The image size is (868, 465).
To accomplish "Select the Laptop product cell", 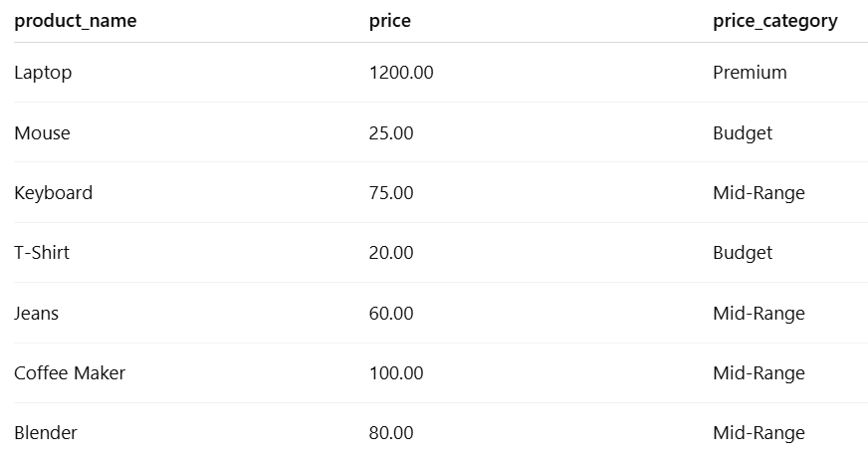I will click(43, 73).
